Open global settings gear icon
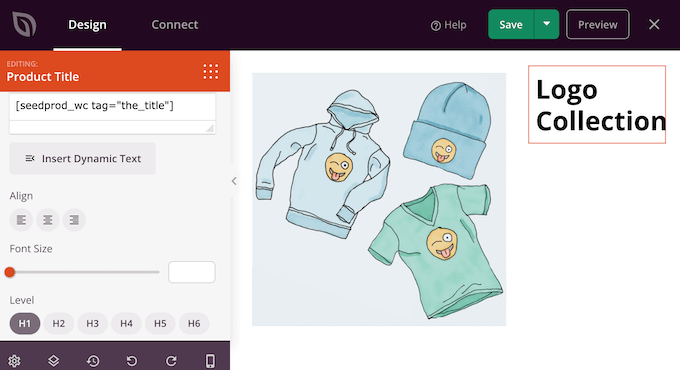Viewport: 680px width, 370px height. coord(14,361)
